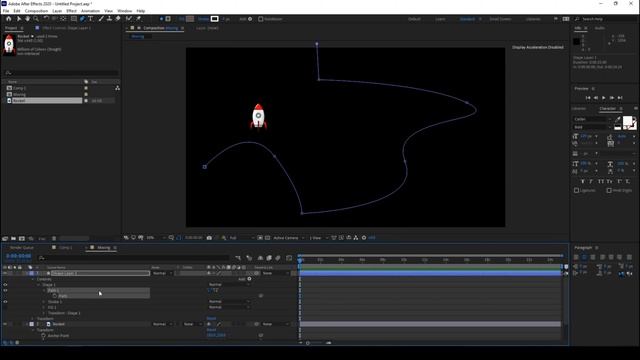Screen dimensions: 640x360
Task: Select the Rotation tool in the toolbar
Action: [x=46, y=19]
